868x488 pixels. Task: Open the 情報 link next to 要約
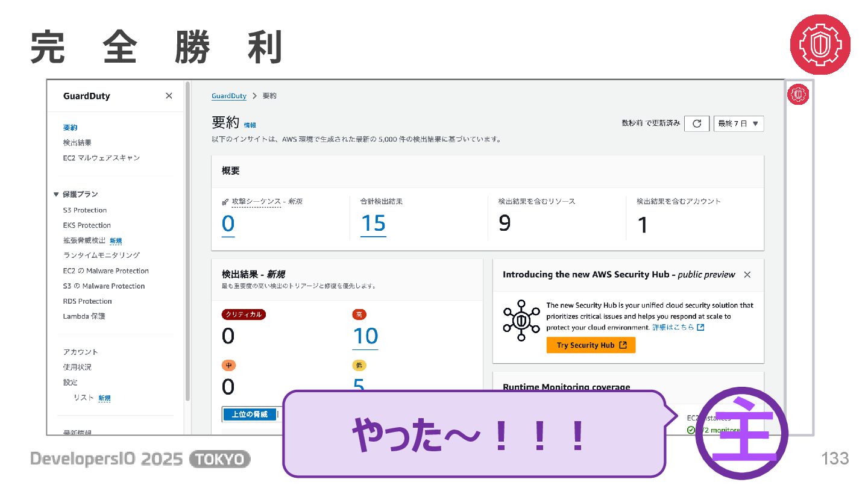[x=250, y=125]
